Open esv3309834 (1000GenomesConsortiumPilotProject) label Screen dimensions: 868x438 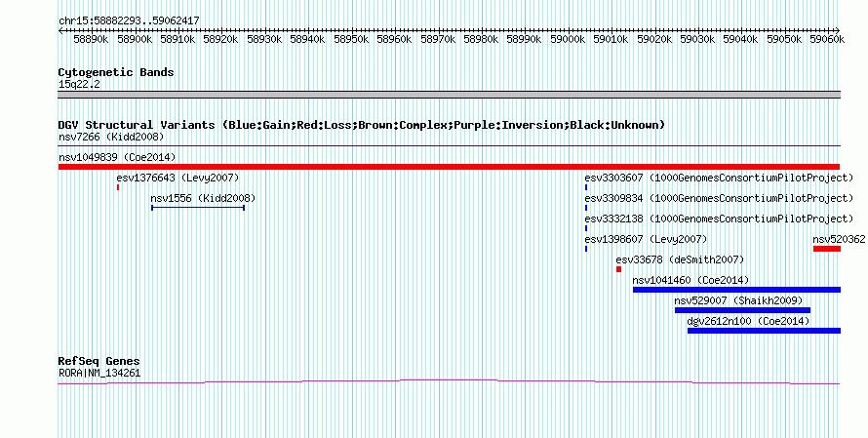719,198
